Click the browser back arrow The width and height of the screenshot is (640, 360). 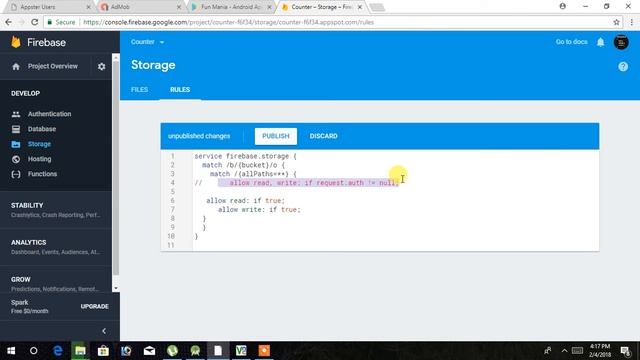(x=9, y=22)
